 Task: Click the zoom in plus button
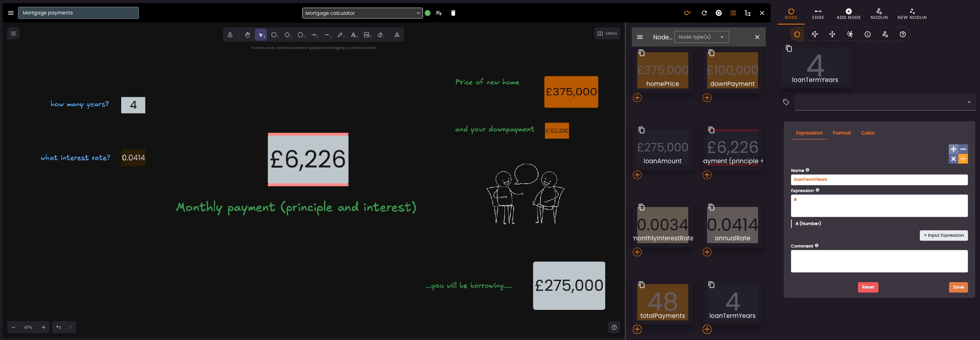[x=43, y=327]
